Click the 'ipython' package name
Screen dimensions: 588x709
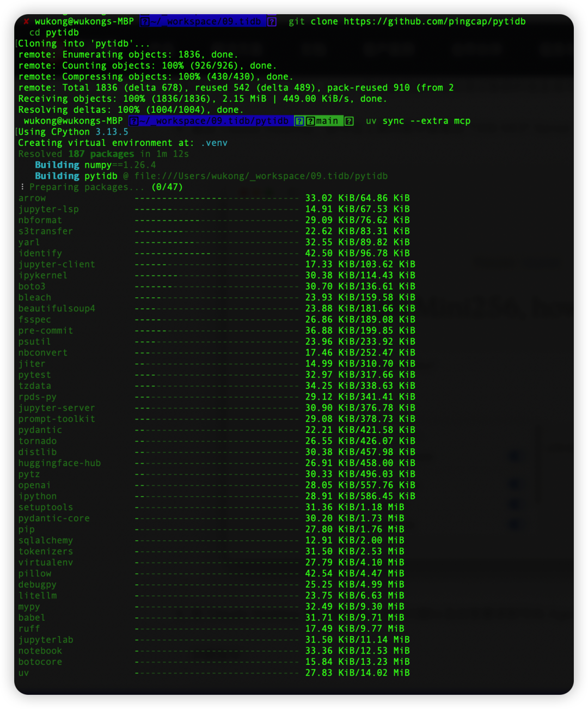(x=38, y=496)
